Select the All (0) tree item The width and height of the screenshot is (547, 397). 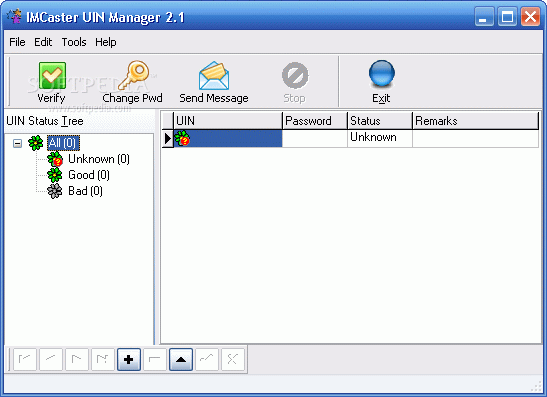pyautogui.click(x=63, y=143)
